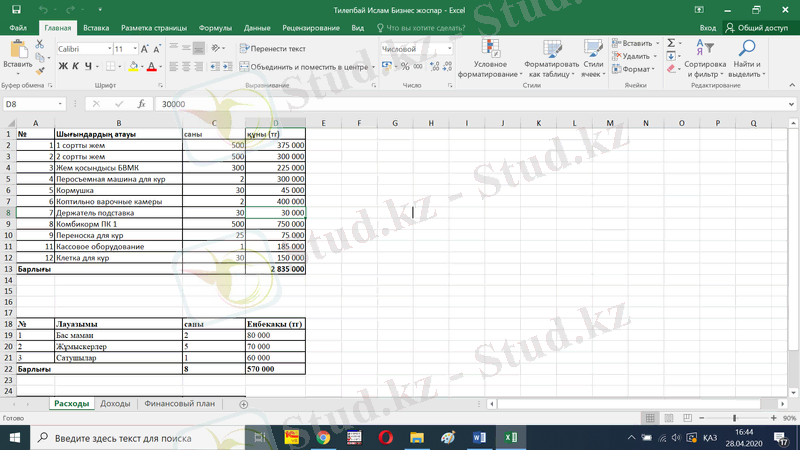Screen dimensions: 800x450
Task: Toggle bold formatting (Ж)
Action: tap(63, 66)
